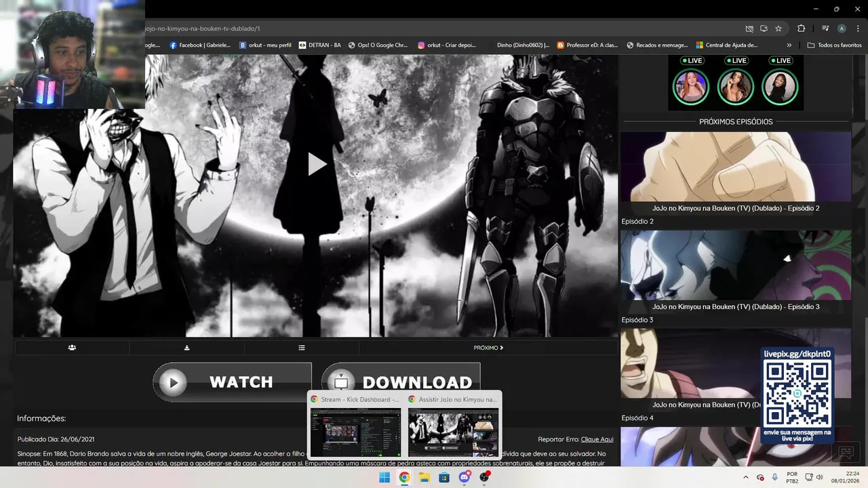Screen dimensions: 868x488
Task: Click the group/users icon below the player
Action: point(72,348)
